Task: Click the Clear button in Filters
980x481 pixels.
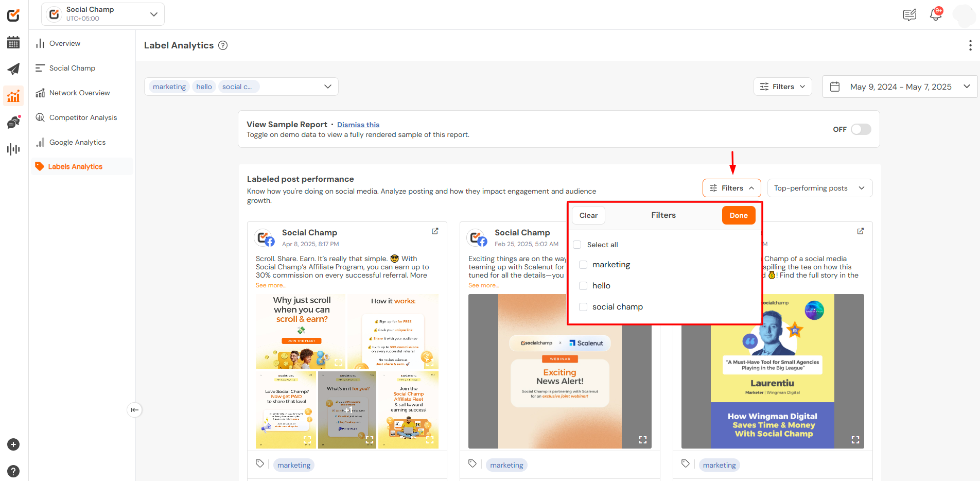Action: (588, 215)
